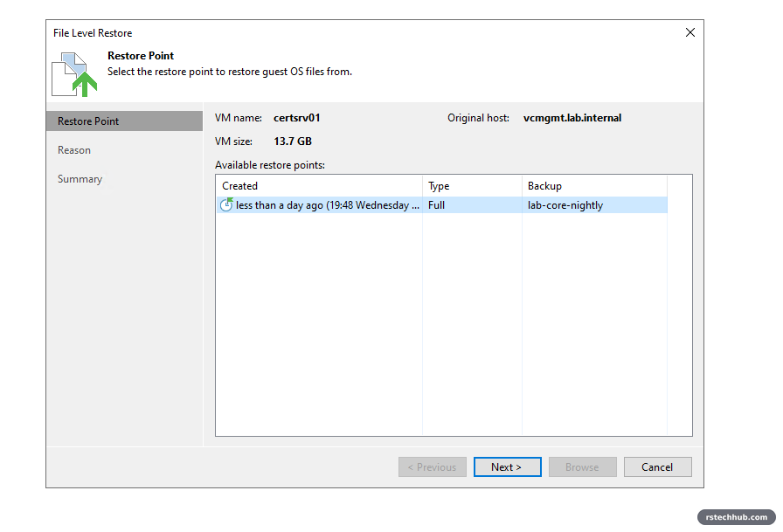
Task: Click the File Level Restore wizard icon
Action: (x=74, y=74)
